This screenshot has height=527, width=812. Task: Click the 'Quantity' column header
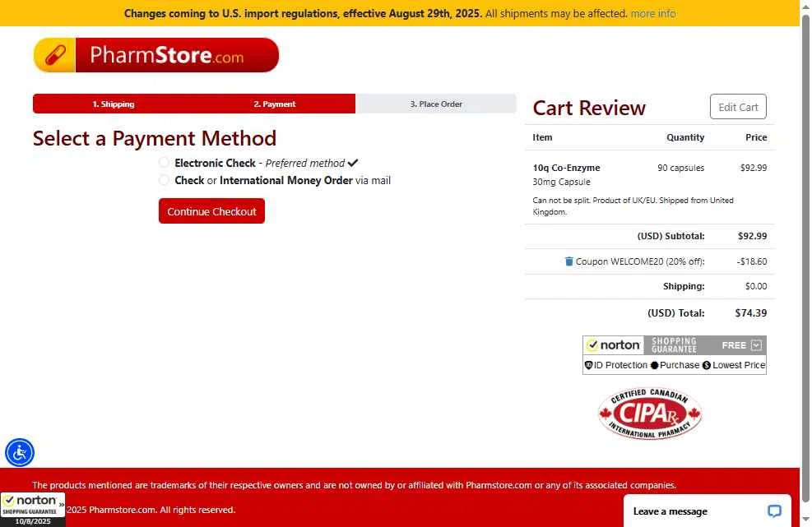click(685, 137)
